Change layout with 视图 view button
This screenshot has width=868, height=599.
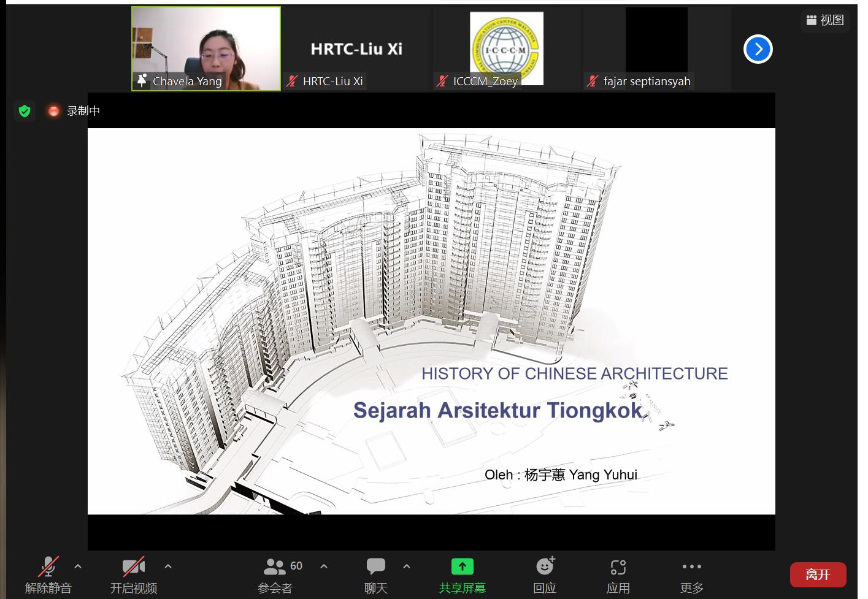[x=825, y=20]
